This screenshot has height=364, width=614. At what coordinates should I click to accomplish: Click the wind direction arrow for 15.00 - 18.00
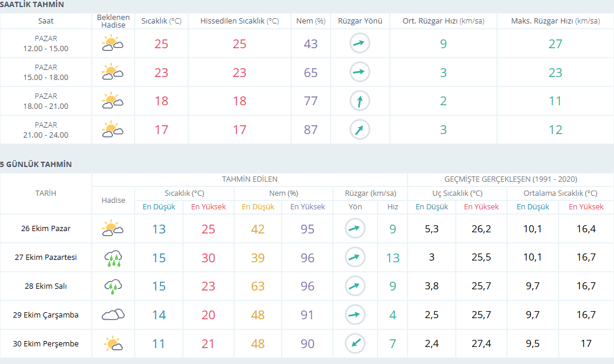(x=360, y=72)
